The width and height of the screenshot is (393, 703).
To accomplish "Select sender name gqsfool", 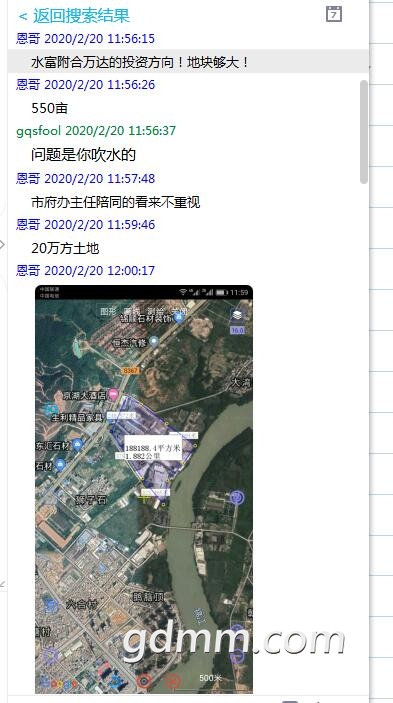I will pyautogui.click(x=39, y=131).
